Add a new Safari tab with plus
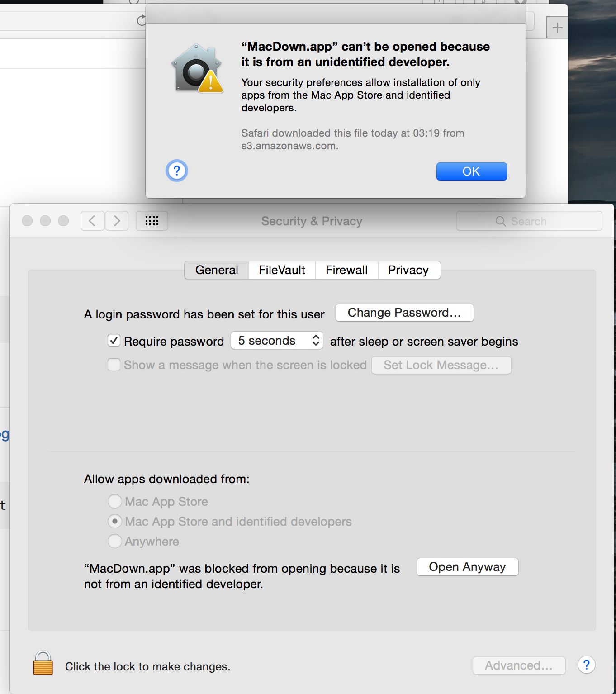The image size is (616, 694). [557, 28]
